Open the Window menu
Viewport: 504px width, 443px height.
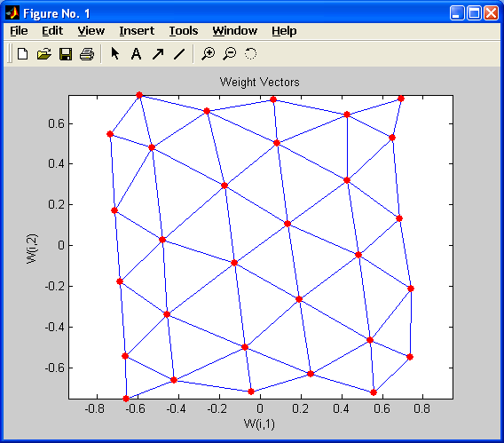pos(234,31)
